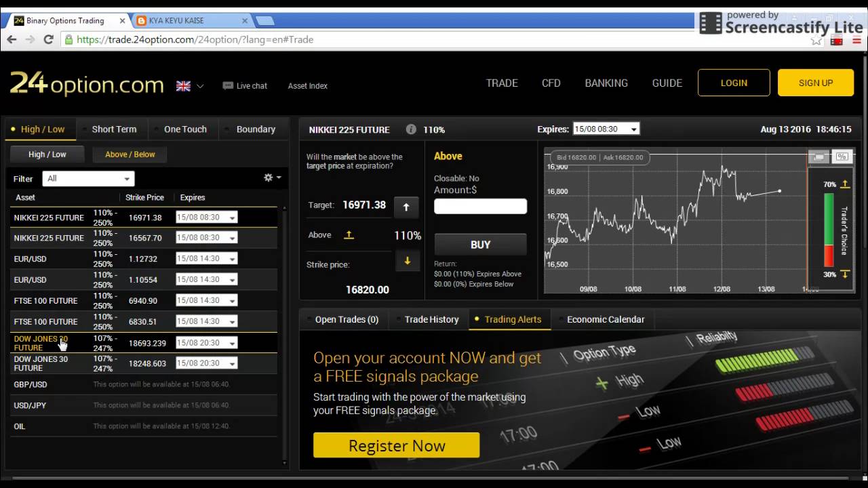Screen dimensions: 868x488
Task: Open the BANKING menu
Action: 606,83
